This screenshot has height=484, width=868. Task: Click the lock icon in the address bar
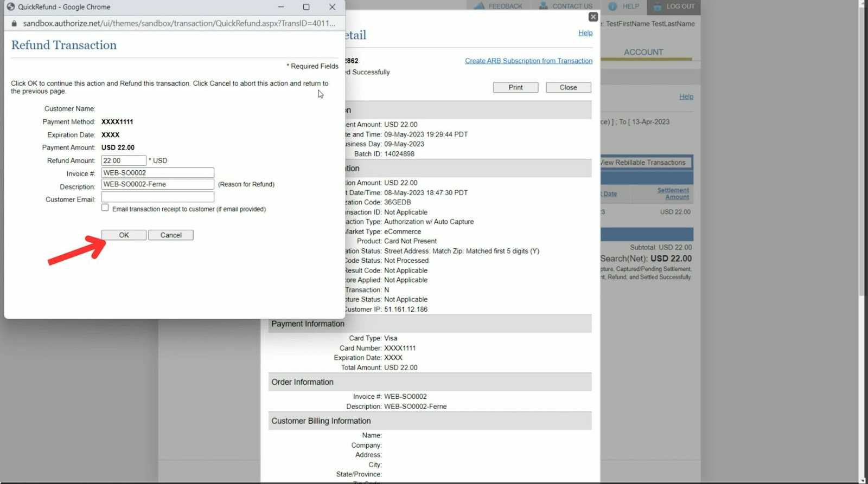14,23
